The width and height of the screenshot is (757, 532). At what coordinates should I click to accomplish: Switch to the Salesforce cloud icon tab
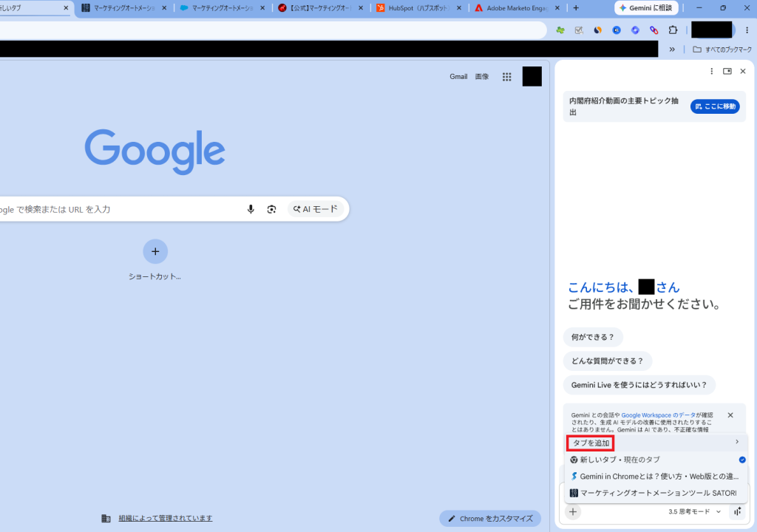coord(223,7)
